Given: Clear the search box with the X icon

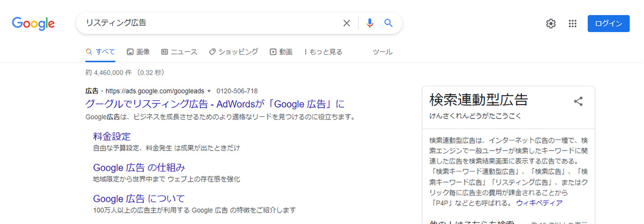Looking at the screenshot, I should (x=347, y=23).
